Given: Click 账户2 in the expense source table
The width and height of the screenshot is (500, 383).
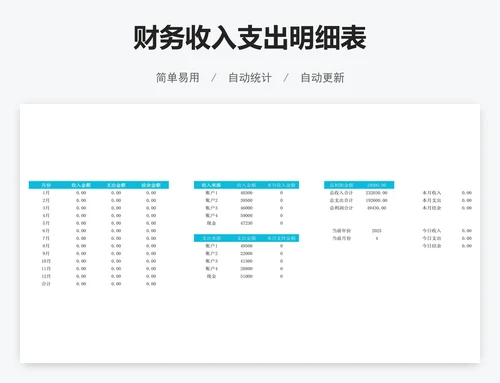Looking at the screenshot, I should [211, 253].
